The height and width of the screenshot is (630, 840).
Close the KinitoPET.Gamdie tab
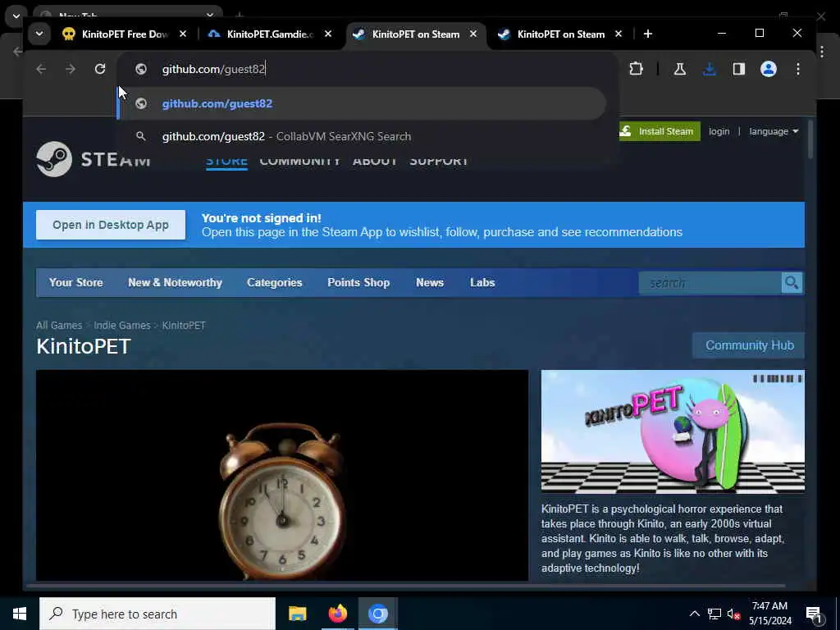[328, 34]
